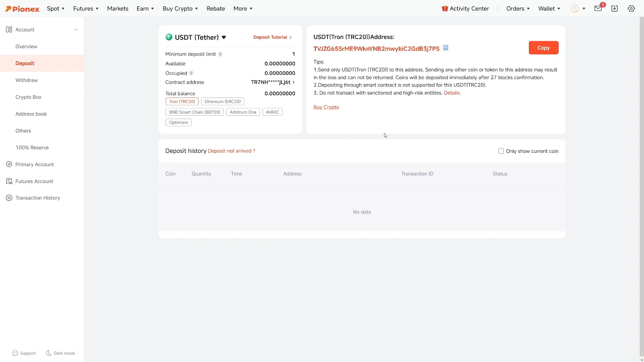This screenshot has width=644, height=362.
Task: Select the Arbitrum One network tab
Action: pyautogui.click(x=243, y=112)
